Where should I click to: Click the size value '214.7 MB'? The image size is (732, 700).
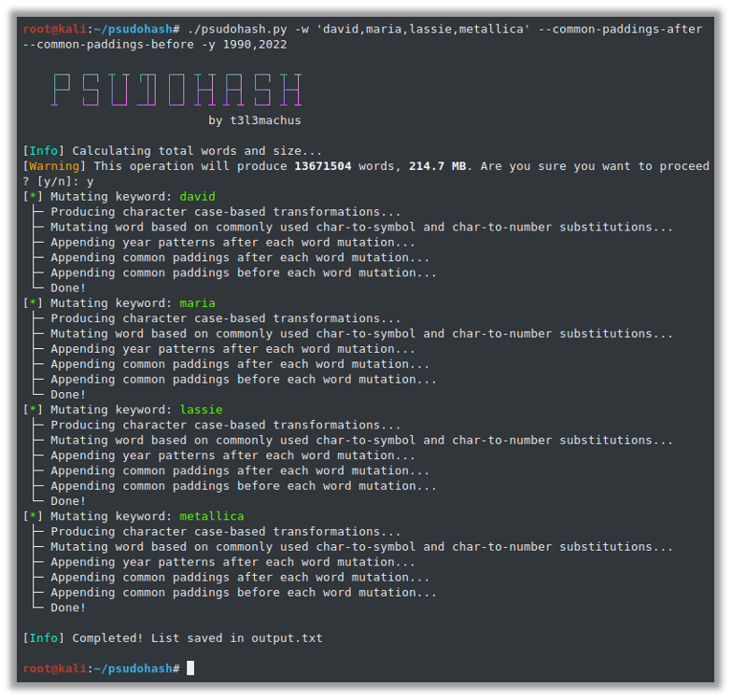pos(437,166)
